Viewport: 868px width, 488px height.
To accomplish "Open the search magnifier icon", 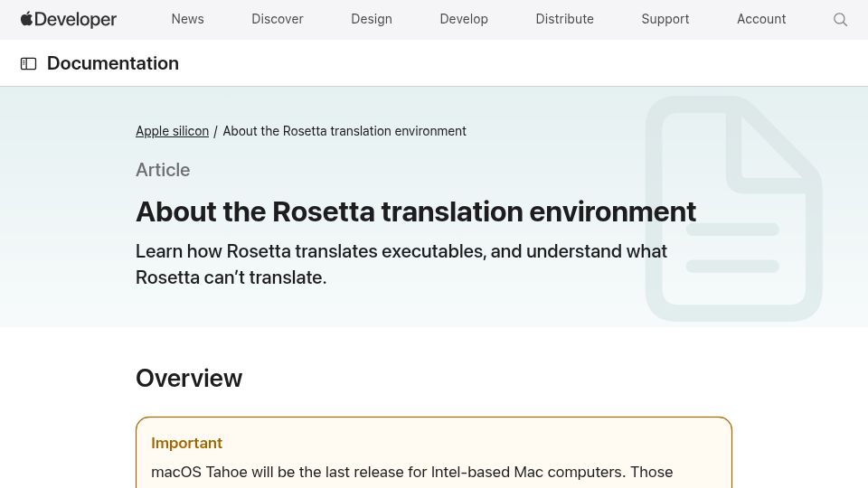I will click(840, 19).
